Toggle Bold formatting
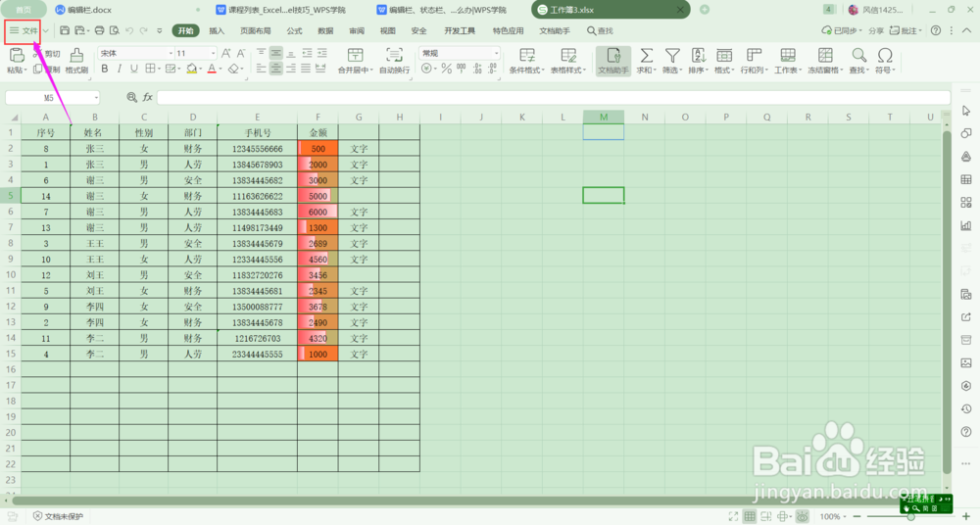Screen dimensions: 980x525 click(105, 69)
